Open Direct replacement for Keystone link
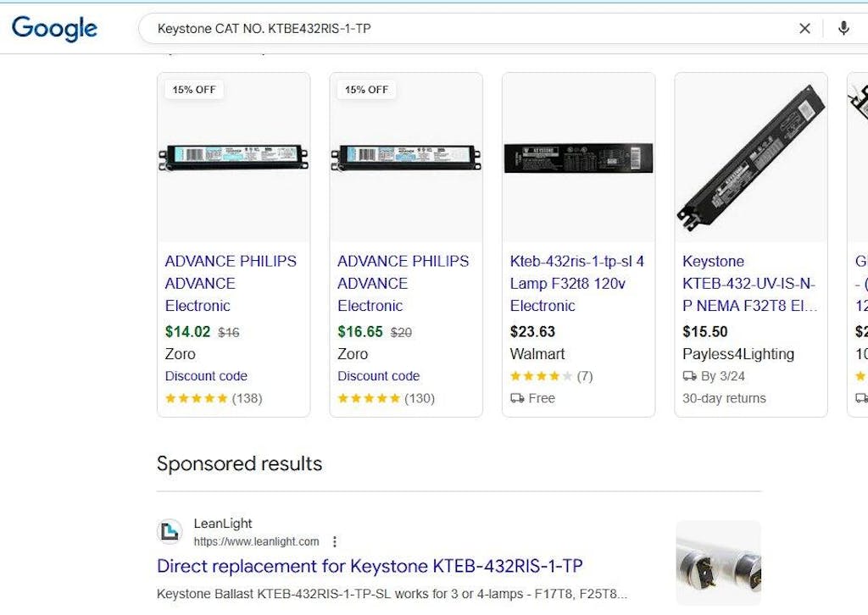868x615 pixels. point(370,566)
